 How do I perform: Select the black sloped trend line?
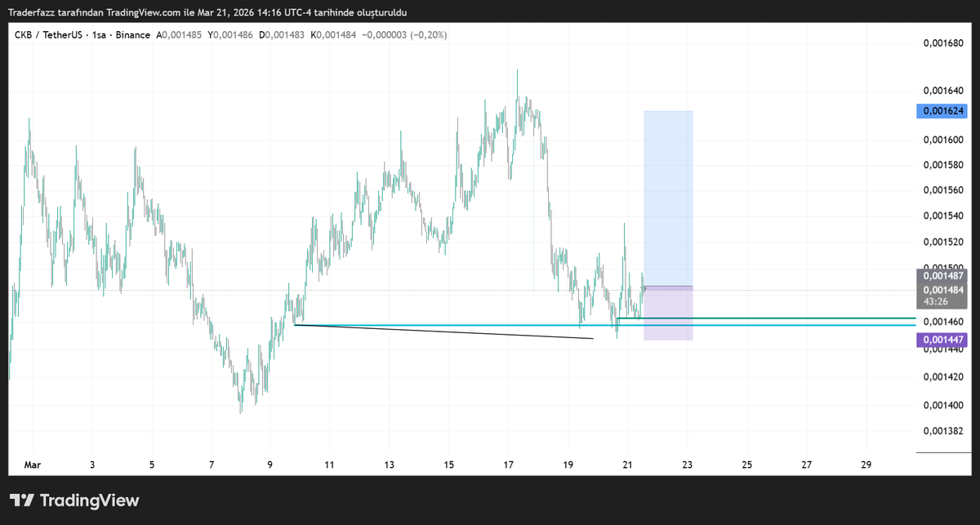pos(443,331)
